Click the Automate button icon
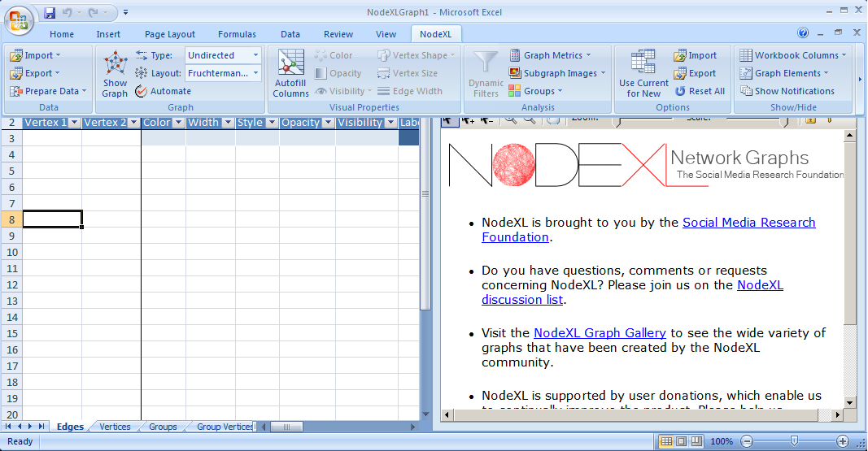The height and width of the screenshot is (451, 868). tap(142, 91)
